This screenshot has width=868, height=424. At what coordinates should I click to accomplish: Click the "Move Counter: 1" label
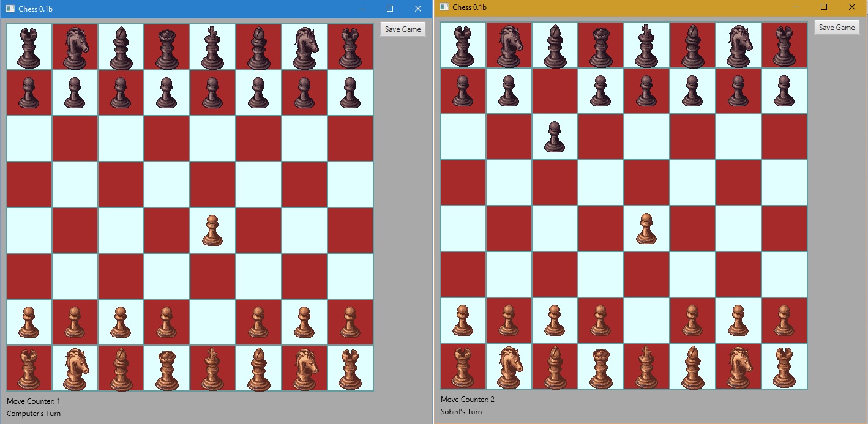[x=34, y=401]
